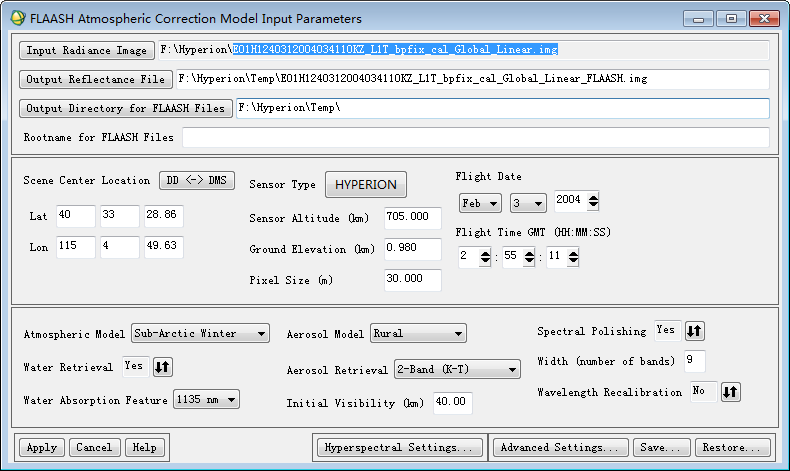
Task: Click the Cancel button
Action: (94, 447)
